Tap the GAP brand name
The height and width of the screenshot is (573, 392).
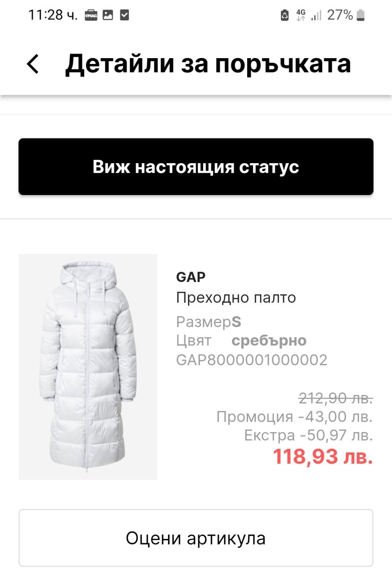191,277
